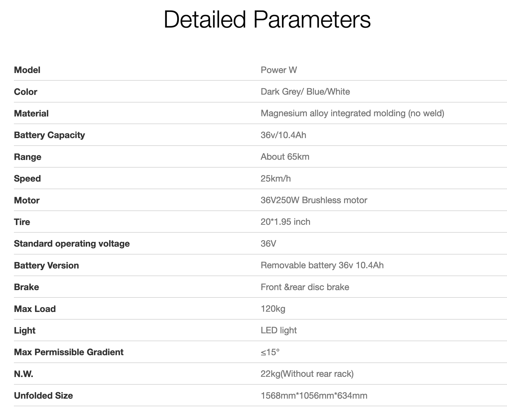Click the 22kg(Without rear rack) weight text
Viewport: 507px width, 420px height.
click(307, 374)
